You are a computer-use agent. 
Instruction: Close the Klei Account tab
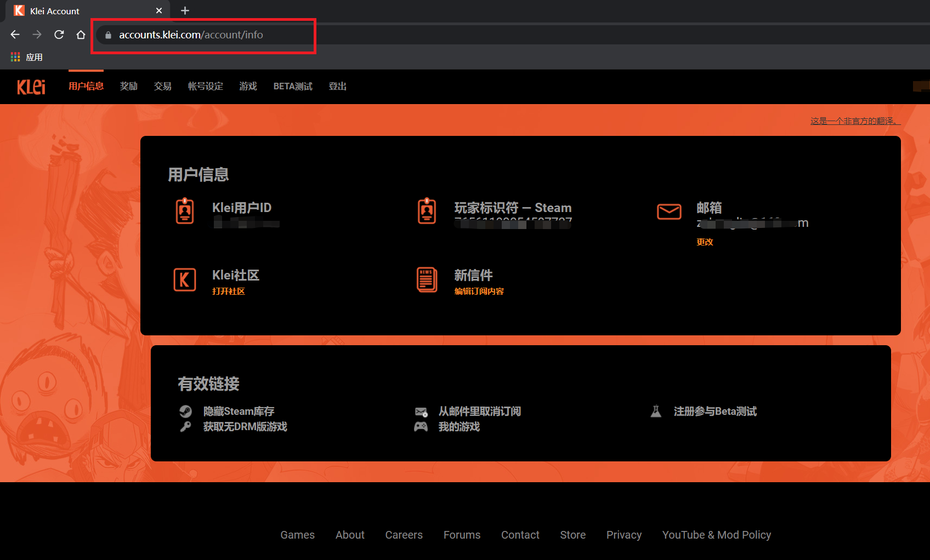[x=159, y=10]
